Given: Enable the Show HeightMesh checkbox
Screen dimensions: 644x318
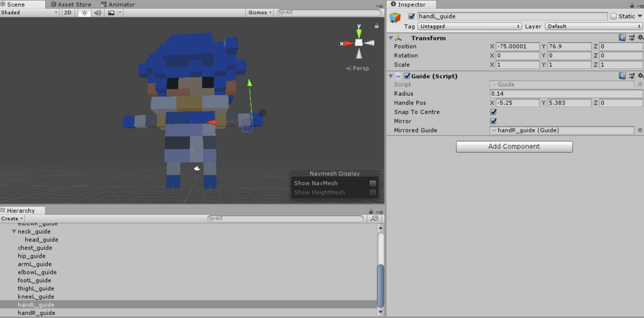Looking at the screenshot, I should (373, 193).
